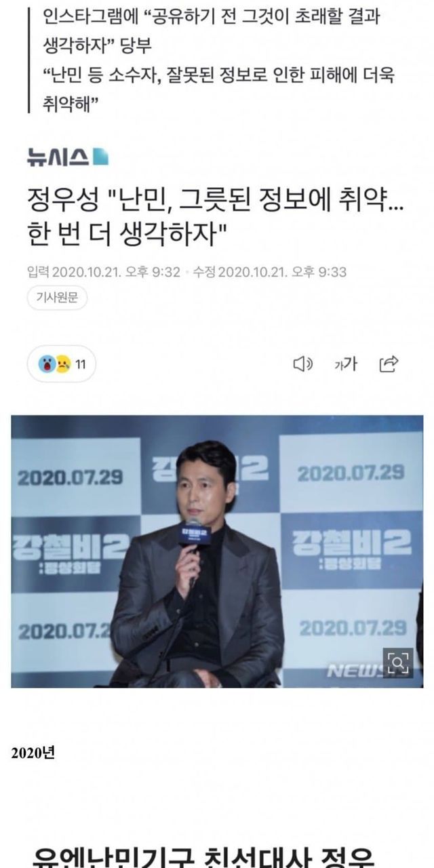This screenshot has height=868, width=434.
Task: Tap the reaction count 11
Action: [80, 365]
